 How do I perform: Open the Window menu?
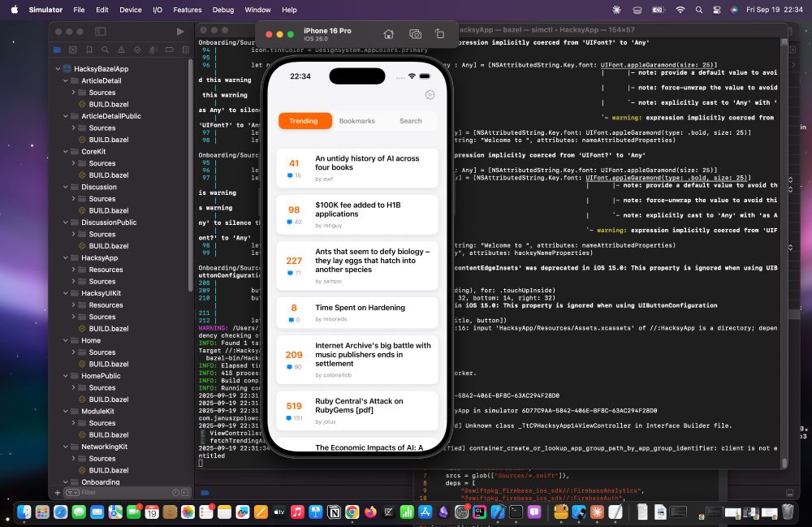click(258, 10)
